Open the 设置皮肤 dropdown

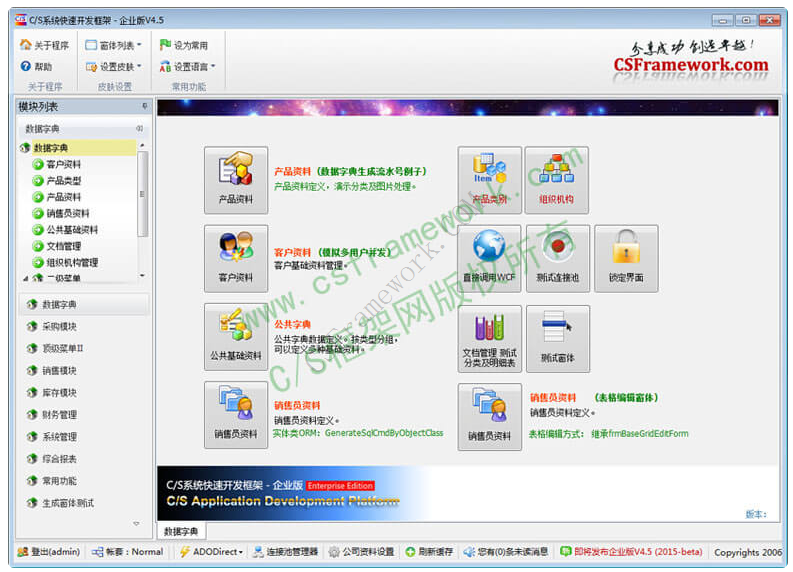pyautogui.click(x=114, y=66)
